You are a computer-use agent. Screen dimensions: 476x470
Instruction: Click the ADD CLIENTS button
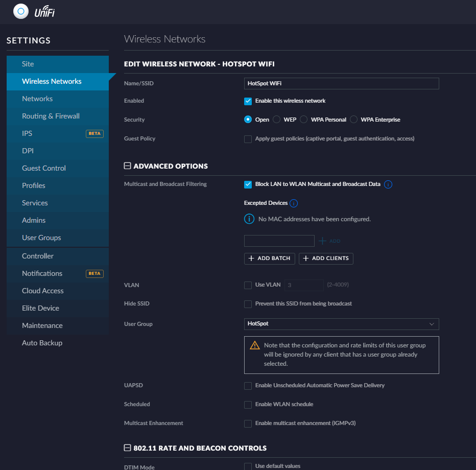[326, 258]
